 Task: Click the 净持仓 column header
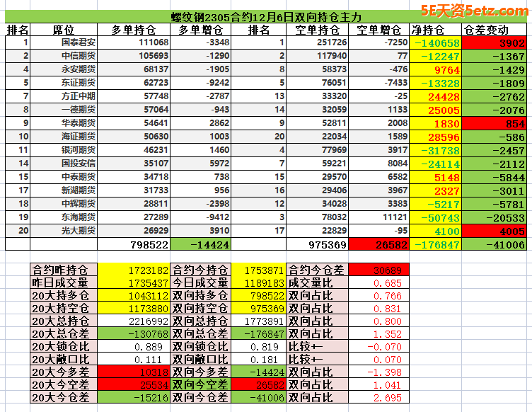pyautogui.click(x=435, y=30)
